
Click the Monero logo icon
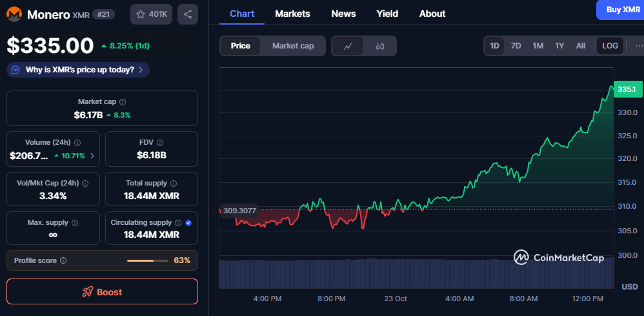click(x=14, y=14)
